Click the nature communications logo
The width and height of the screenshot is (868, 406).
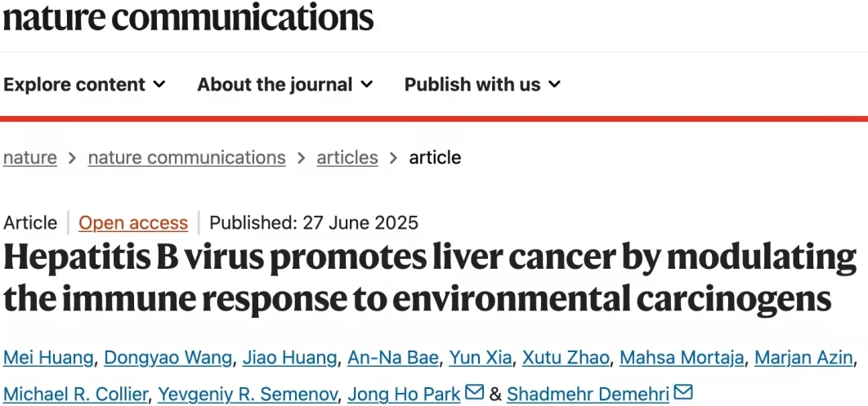(x=188, y=18)
